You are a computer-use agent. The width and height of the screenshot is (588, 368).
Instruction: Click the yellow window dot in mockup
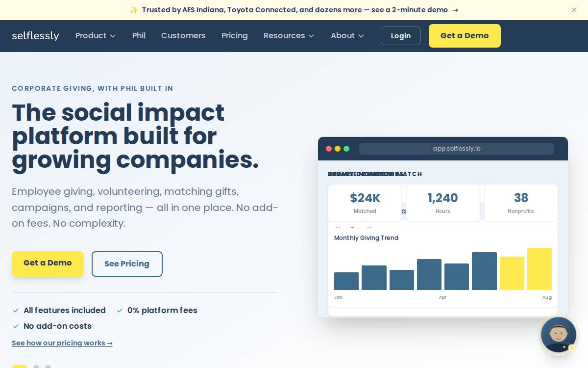pos(338,149)
